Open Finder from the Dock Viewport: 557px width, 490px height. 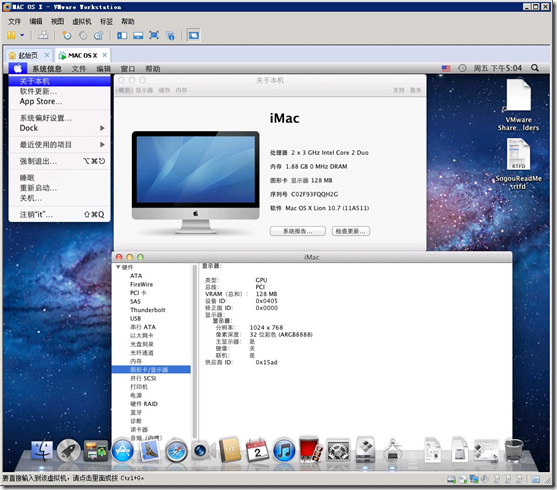pos(42,451)
